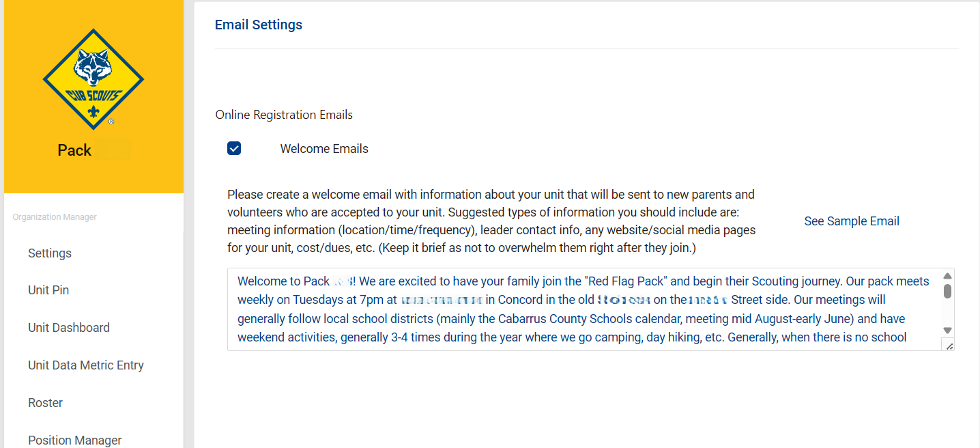Open the See Sample Email link
The image size is (980, 448).
click(852, 221)
